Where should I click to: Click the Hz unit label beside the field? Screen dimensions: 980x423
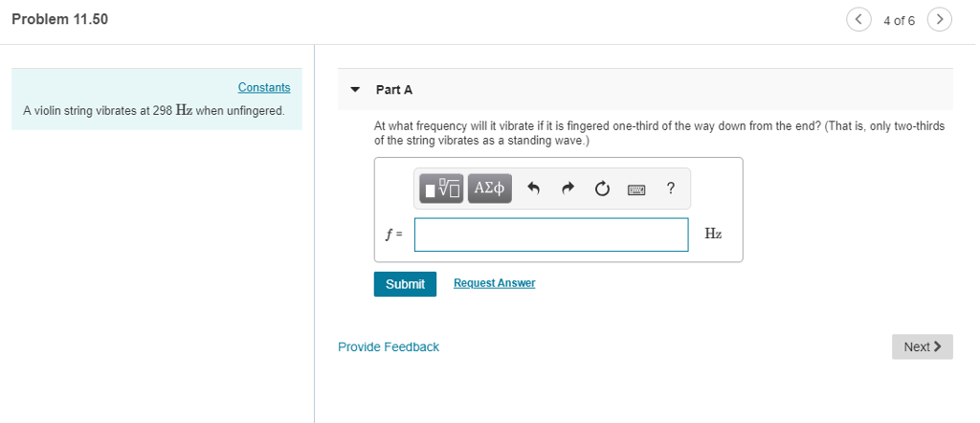tap(713, 234)
